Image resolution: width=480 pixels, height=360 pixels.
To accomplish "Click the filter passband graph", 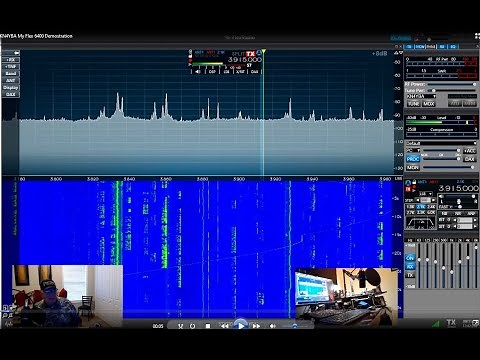I will coord(421,222).
